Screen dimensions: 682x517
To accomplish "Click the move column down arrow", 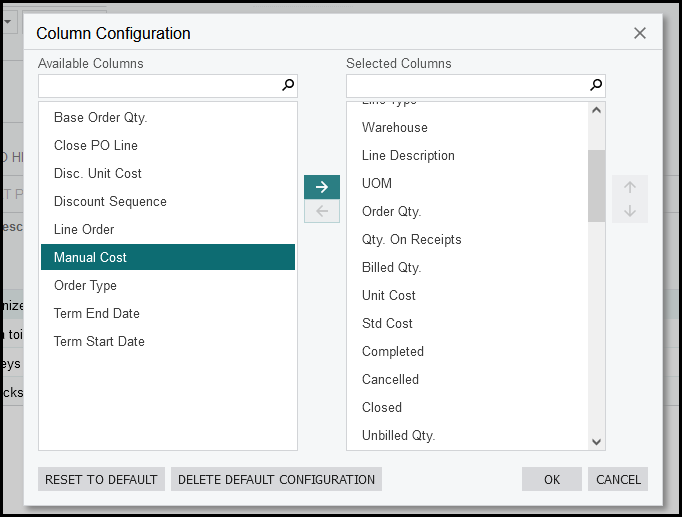I will tap(630, 211).
